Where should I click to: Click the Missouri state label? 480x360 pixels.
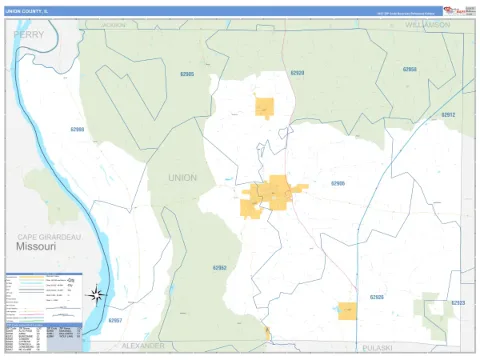point(36,247)
